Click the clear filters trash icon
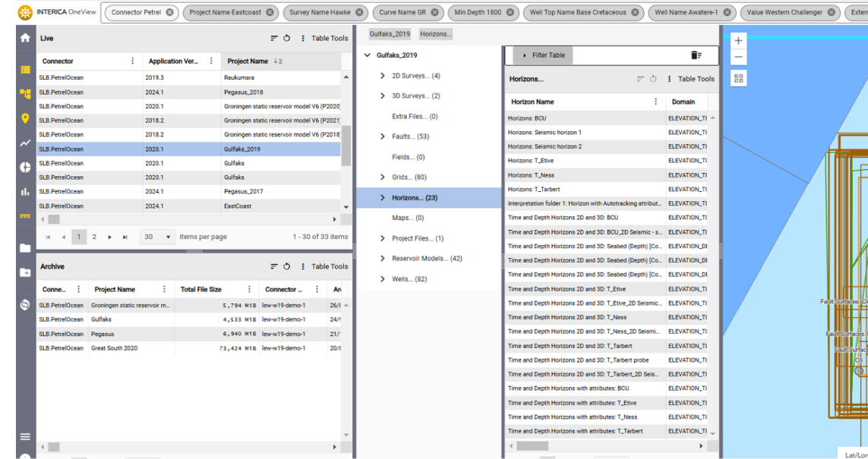Image resolution: width=868 pixels, height=459 pixels. tap(696, 55)
